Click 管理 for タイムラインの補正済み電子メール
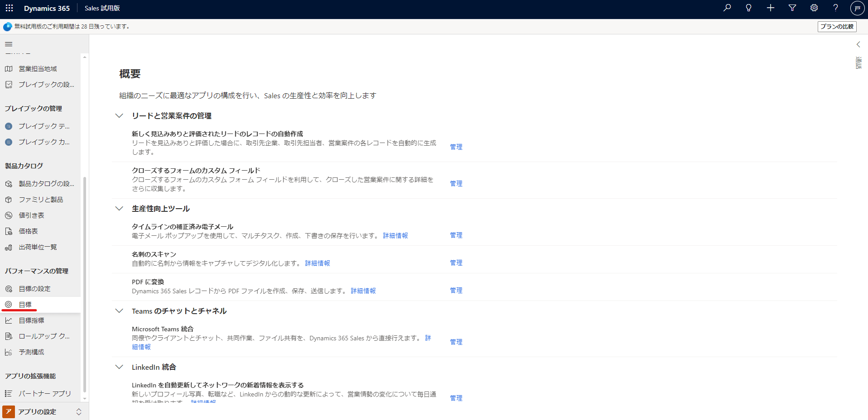 click(x=456, y=235)
